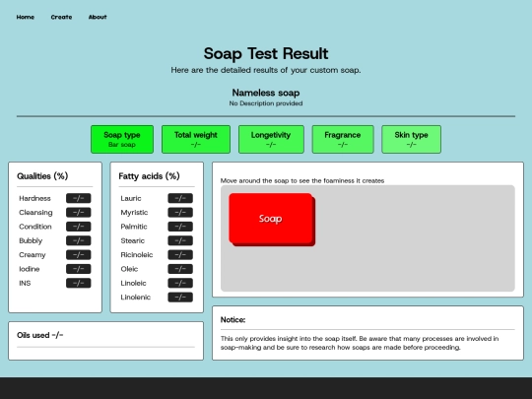This screenshot has height=399, width=532.
Task: Select the Longetivity card
Action: click(x=271, y=140)
